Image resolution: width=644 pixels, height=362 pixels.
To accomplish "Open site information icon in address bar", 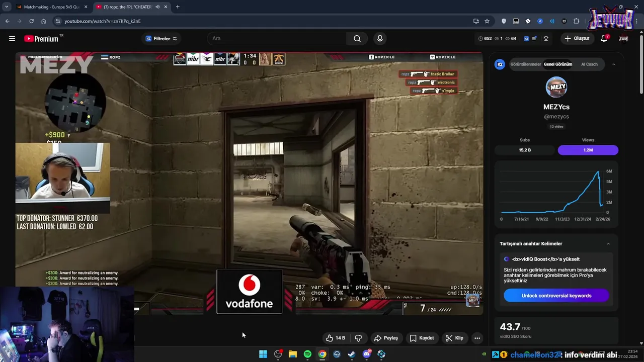I will pos(58,21).
